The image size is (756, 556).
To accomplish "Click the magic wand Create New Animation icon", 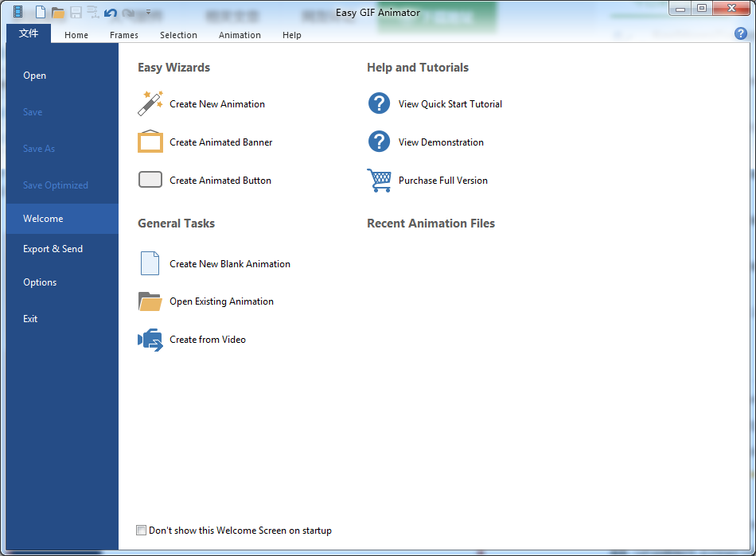I will coord(150,103).
